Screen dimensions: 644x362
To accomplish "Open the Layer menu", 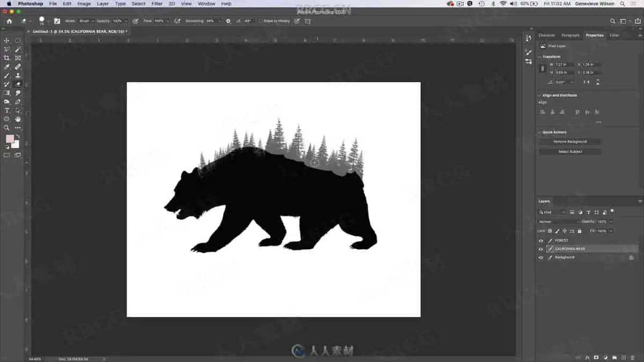I will point(103,4).
